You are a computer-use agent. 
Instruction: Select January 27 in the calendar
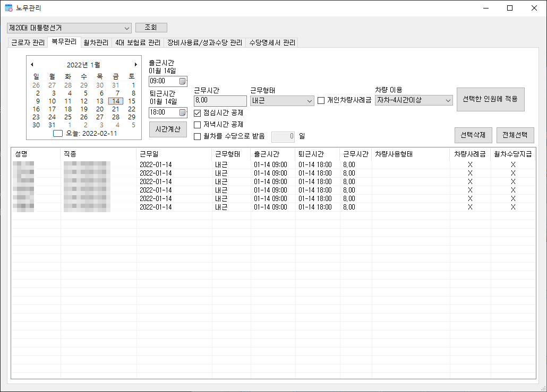(100, 117)
